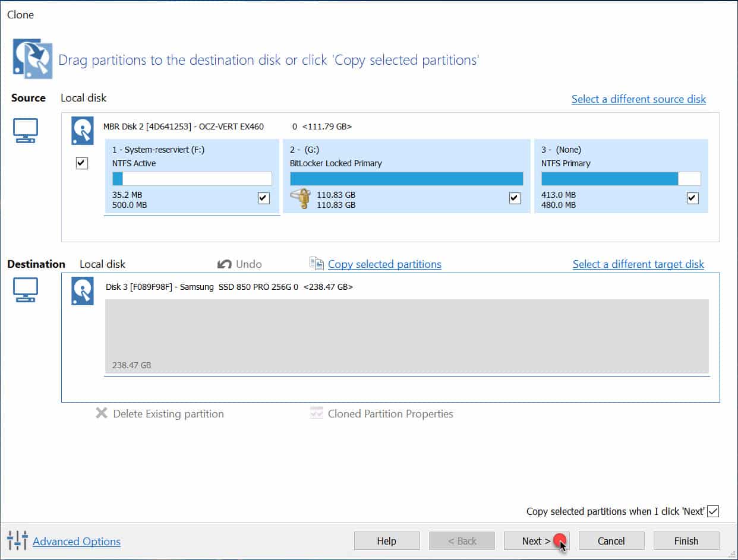Click the Undo label
The image size is (738, 560).
click(249, 264)
